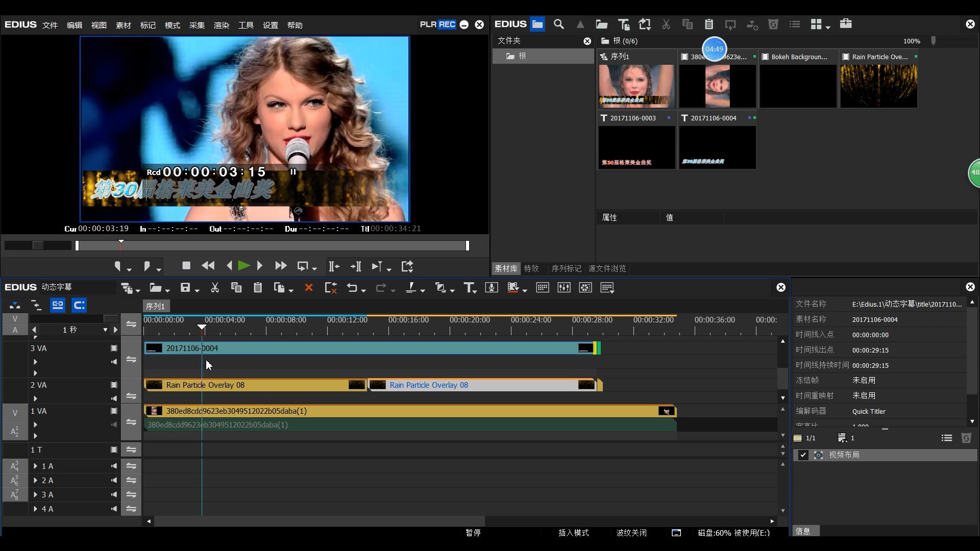Toggle the insert/overwrite mode icon in timeline
Image resolution: width=980 pixels, height=551 pixels.
point(15,305)
